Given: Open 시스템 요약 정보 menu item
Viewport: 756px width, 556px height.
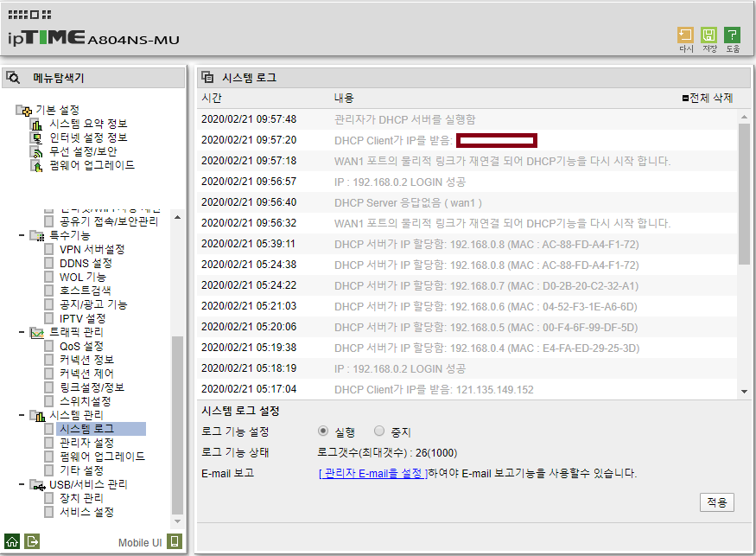Looking at the screenshot, I should point(88,124).
